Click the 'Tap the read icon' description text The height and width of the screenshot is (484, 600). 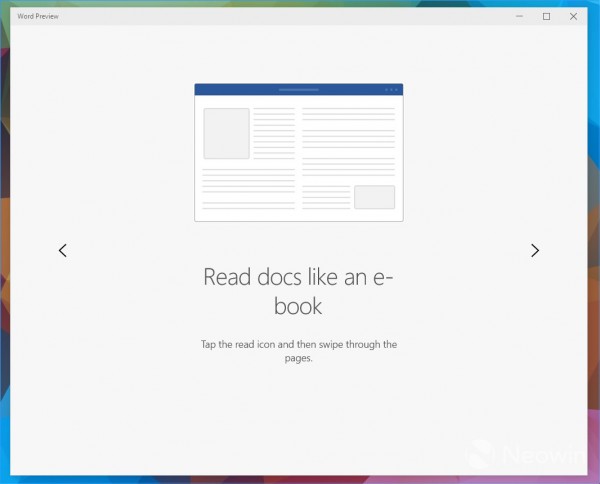(298, 345)
